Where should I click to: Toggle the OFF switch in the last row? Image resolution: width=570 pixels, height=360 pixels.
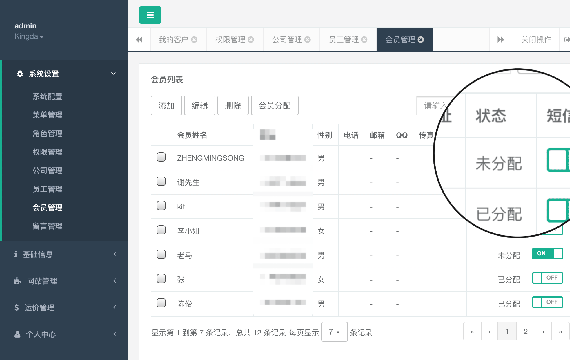(547, 302)
